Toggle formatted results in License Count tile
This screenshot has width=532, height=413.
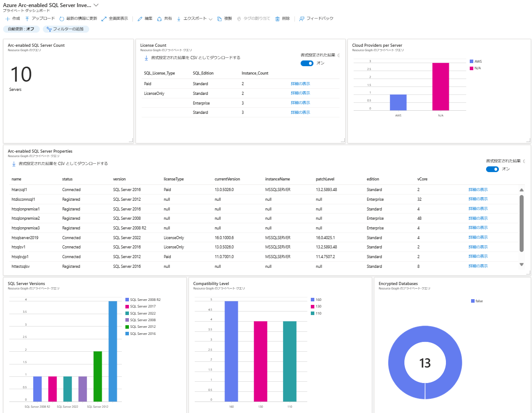[307, 63]
